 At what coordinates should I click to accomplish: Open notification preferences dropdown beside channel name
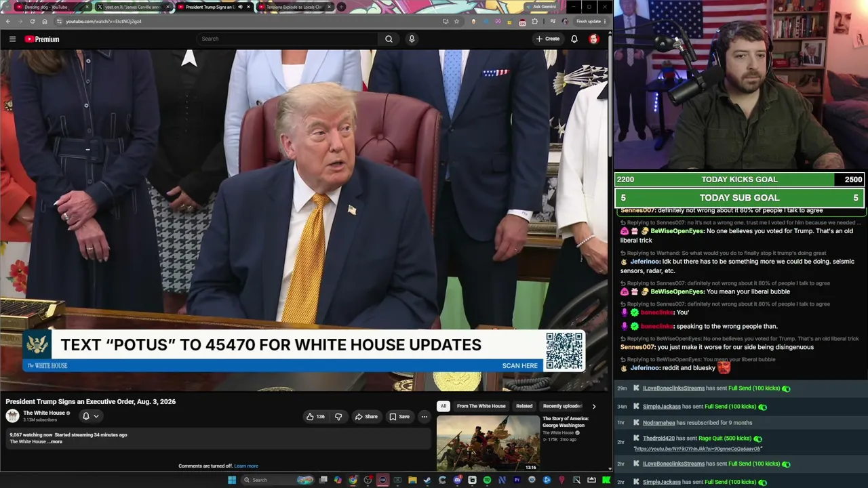coord(91,416)
